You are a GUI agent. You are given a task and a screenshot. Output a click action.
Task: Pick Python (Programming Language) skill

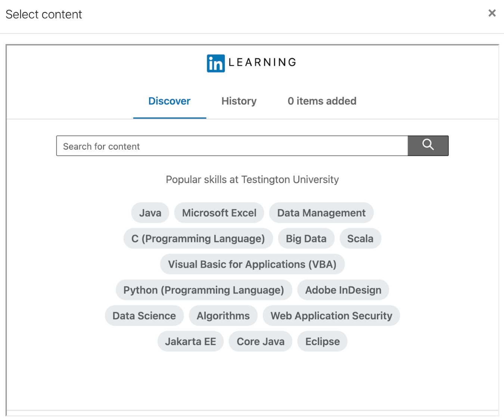pos(204,290)
